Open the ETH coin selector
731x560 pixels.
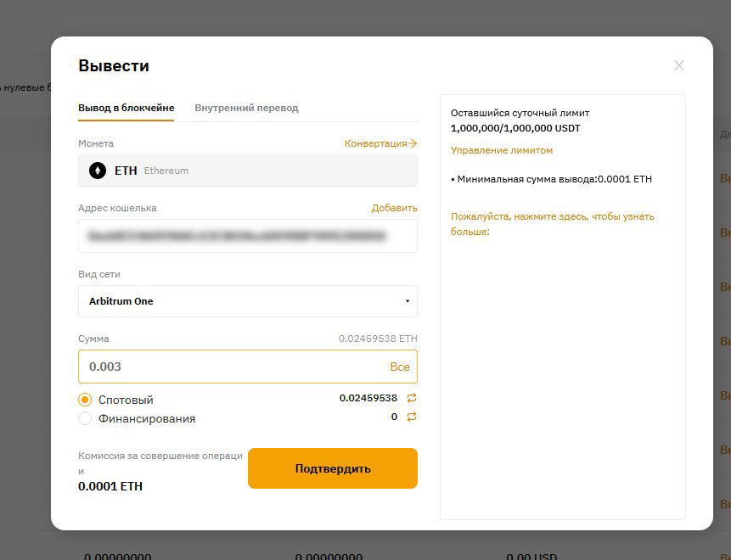(247, 171)
